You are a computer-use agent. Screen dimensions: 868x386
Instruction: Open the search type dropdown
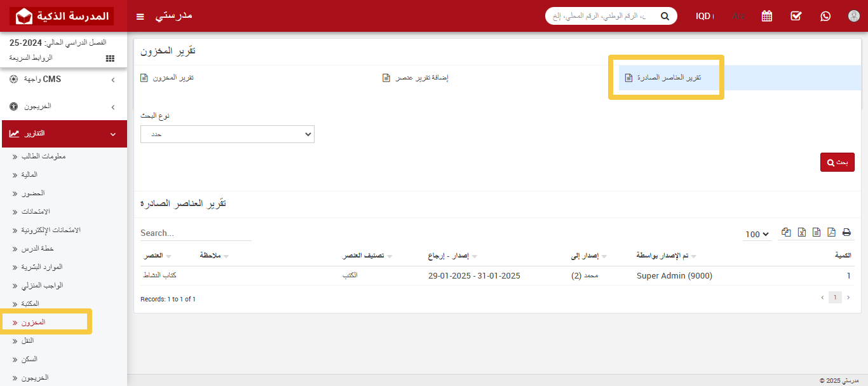pyautogui.click(x=227, y=134)
